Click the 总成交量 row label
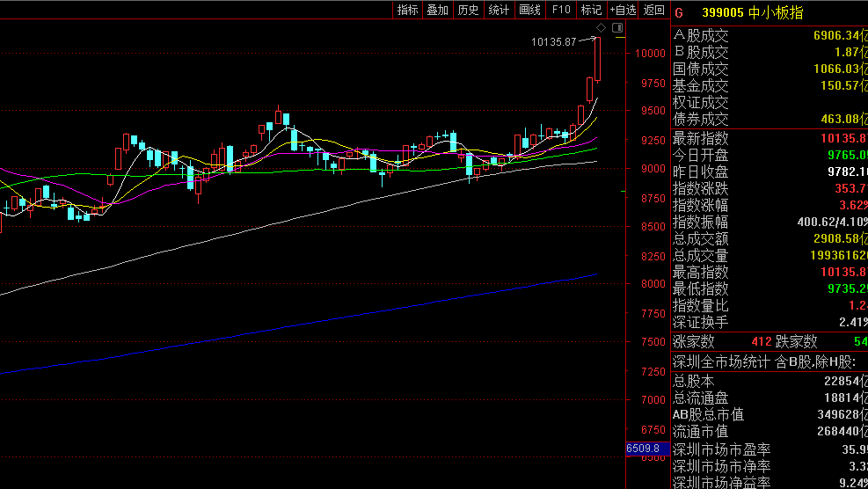This screenshot has height=489, width=868. coord(700,255)
